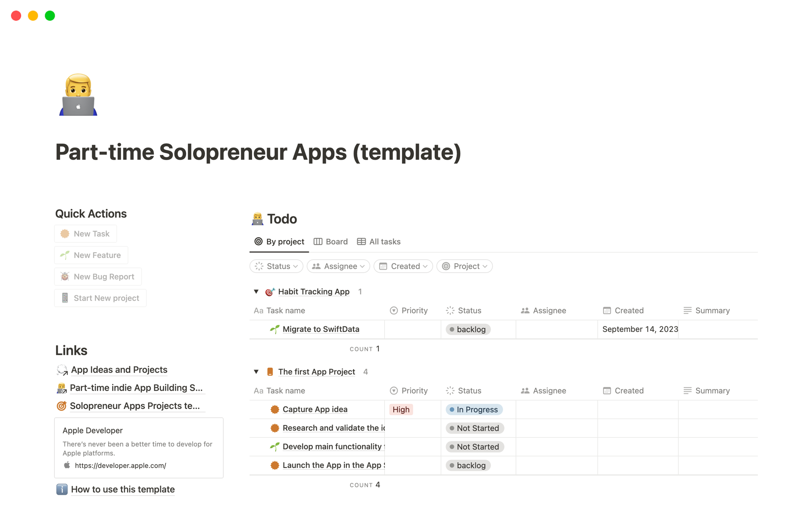Image resolution: width=812 pixels, height=508 pixels.
Task: Click the New Task burst icon
Action: 65,234
